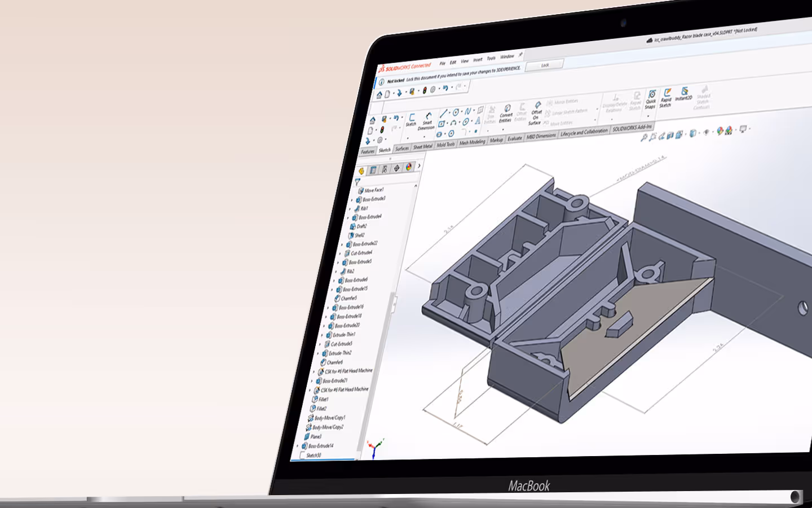Toggle Shaded Sketch Contours

[703, 97]
